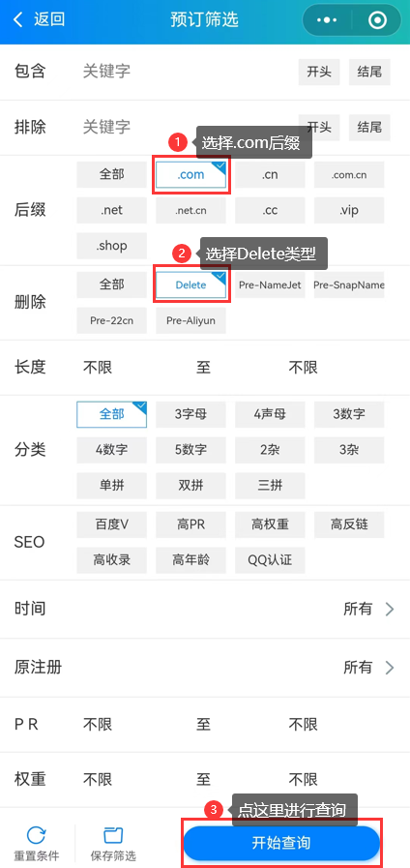The image size is (410, 868).
Task: Enable the 百度V SEO filter
Action: (112, 524)
